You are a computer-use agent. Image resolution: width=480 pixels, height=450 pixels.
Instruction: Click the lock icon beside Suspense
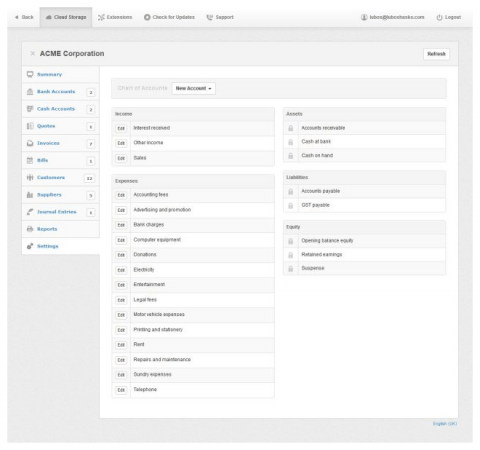click(x=291, y=269)
